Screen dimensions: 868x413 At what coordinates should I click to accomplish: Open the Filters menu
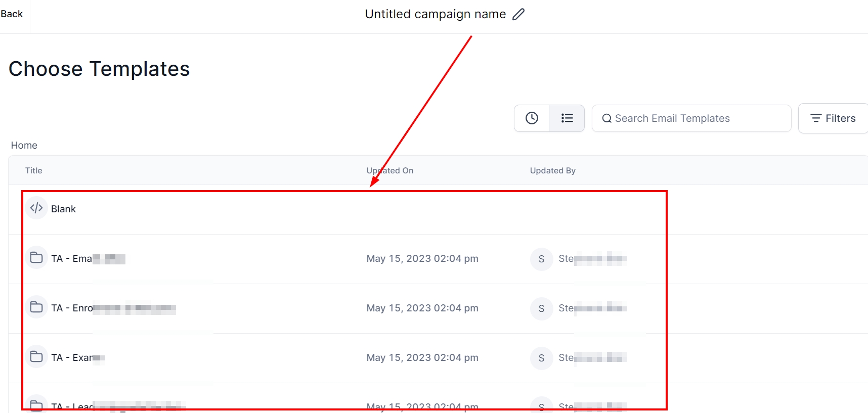pyautogui.click(x=833, y=118)
